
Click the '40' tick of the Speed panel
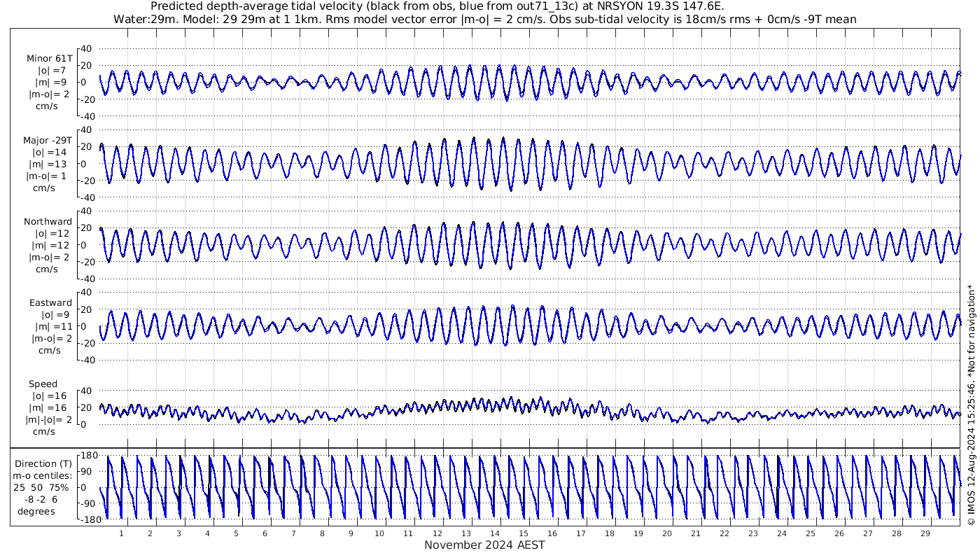87,391
